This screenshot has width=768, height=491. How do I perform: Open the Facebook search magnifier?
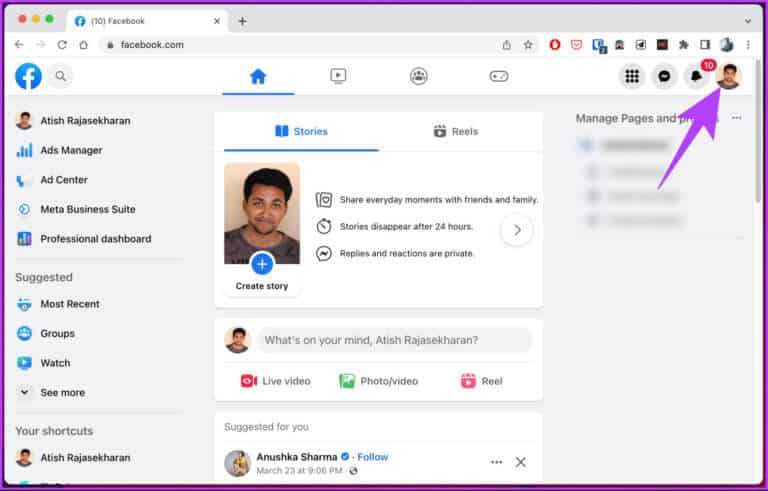[x=61, y=76]
